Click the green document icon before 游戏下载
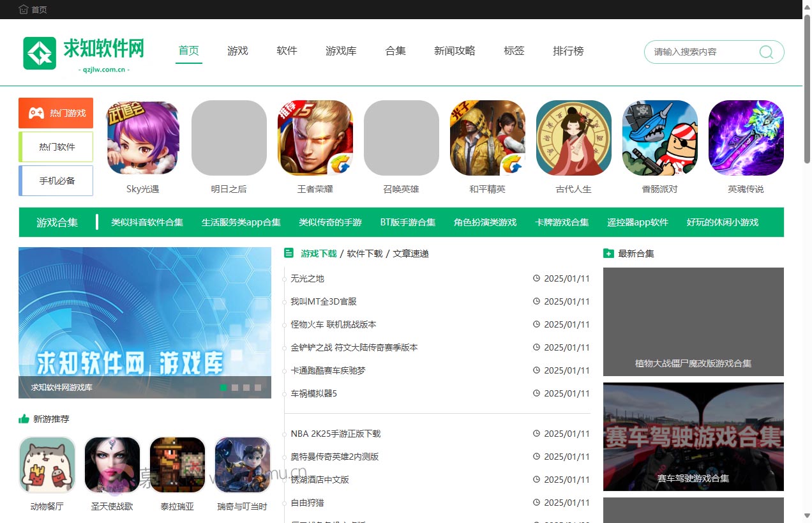 (289, 253)
